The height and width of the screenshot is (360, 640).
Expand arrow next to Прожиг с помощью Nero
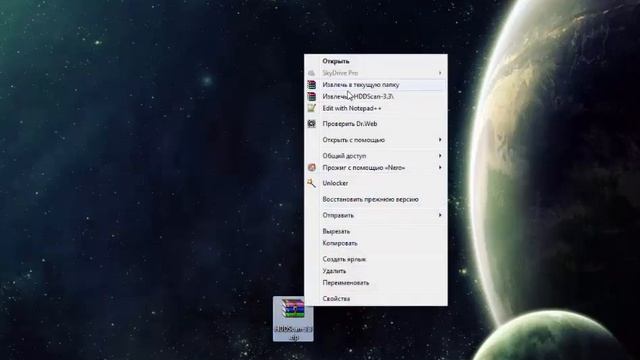(x=440, y=168)
